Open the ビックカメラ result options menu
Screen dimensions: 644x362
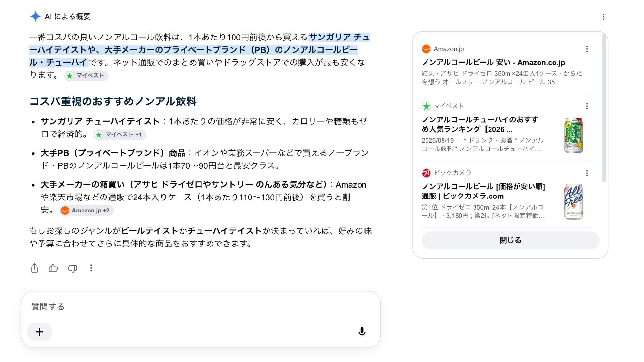(x=587, y=173)
